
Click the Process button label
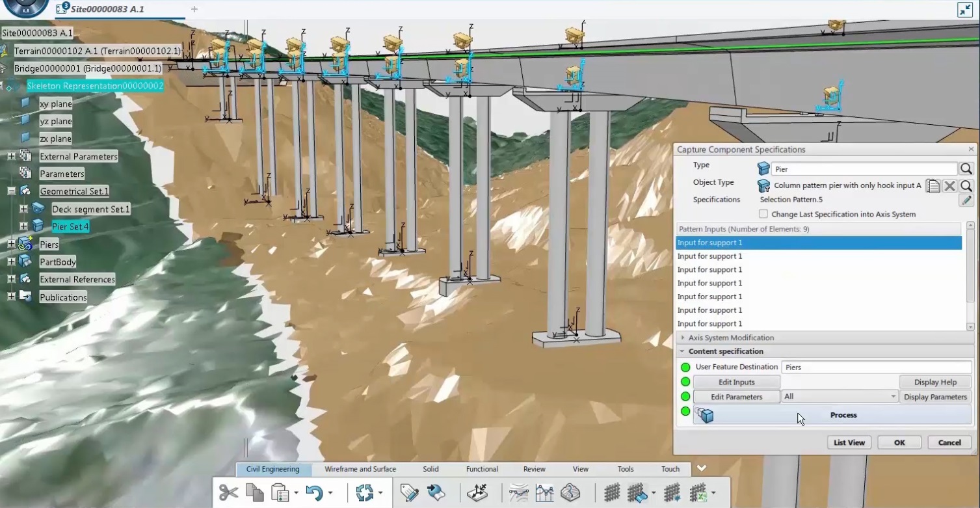(843, 415)
